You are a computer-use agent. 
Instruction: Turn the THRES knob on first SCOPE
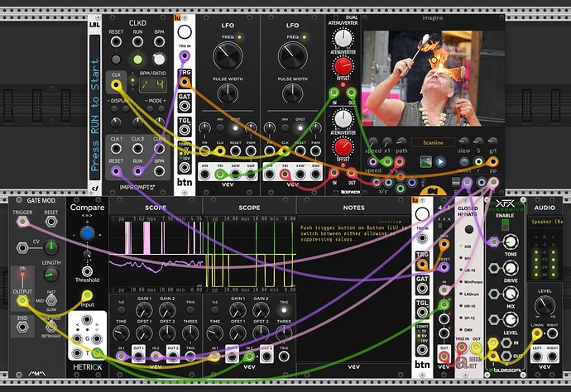190,333
